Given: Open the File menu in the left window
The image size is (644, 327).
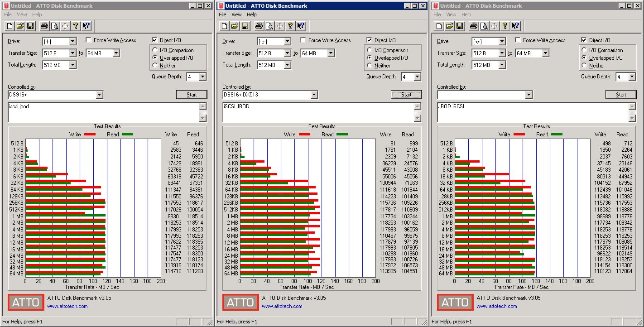Looking at the screenshot, I should (x=8, y=14).
